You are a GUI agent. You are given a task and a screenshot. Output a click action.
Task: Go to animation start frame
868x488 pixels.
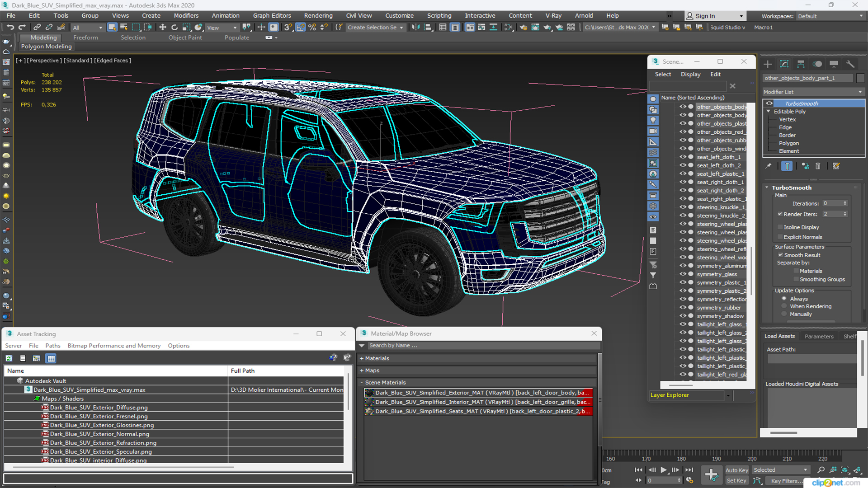(638, 470)
